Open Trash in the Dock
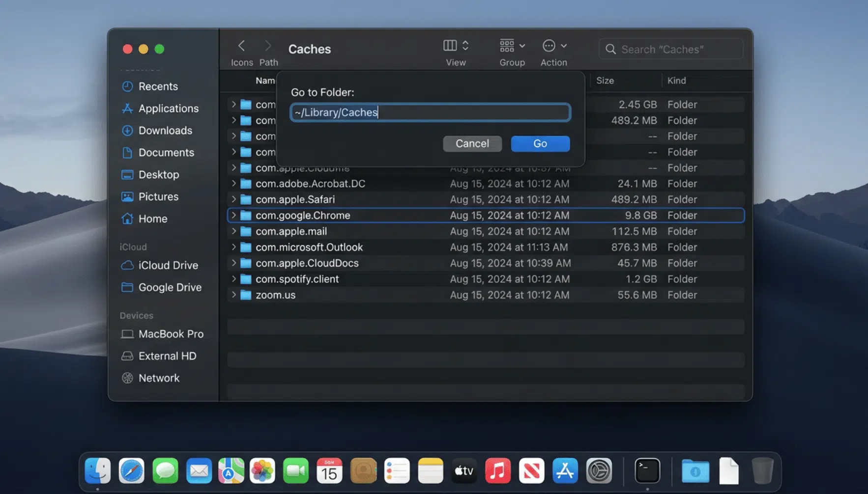Image resolution: width=868 pixels, height=494 pixels. pos(762,471)
